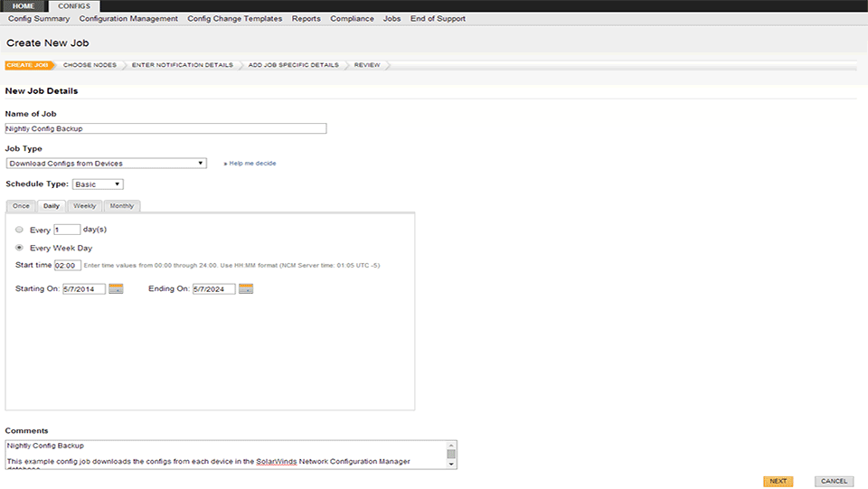Select the Every Week Day radio button
868x489 pixels.
tap(20, 248)
